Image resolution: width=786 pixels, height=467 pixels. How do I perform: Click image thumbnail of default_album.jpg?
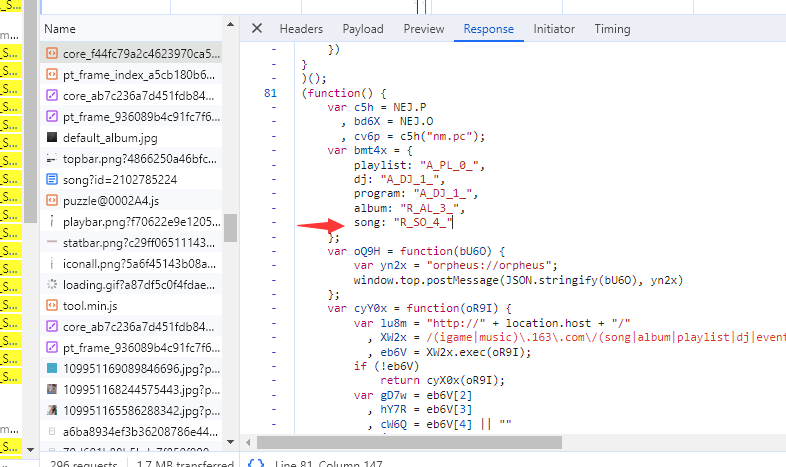pyautogui.click(x=52, y=137)
